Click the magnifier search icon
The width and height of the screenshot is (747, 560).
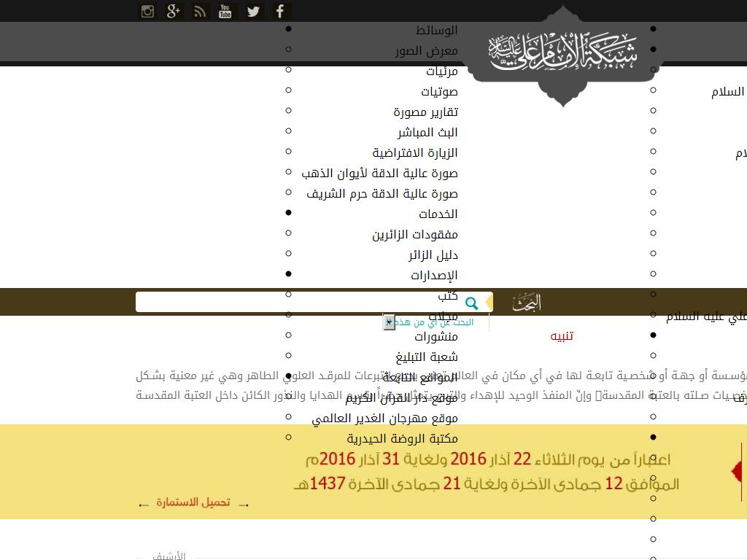472,303
